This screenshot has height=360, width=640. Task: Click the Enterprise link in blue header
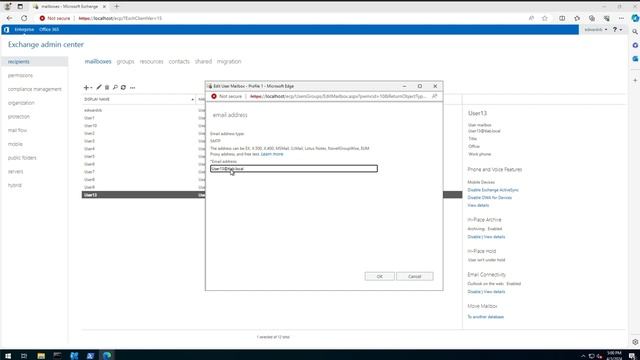click(x=24, y=30)
